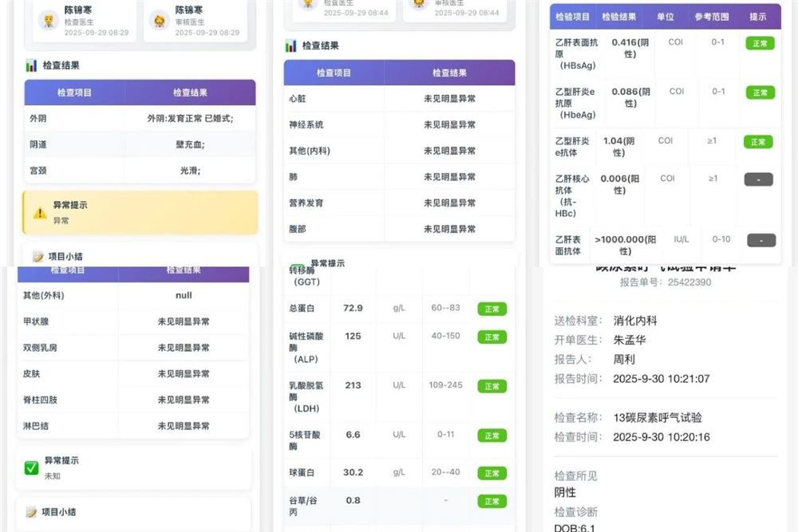Viewport: 798px width, 532px height.
Task: Select the 检验项目 column header
Action: click(572, 17)
